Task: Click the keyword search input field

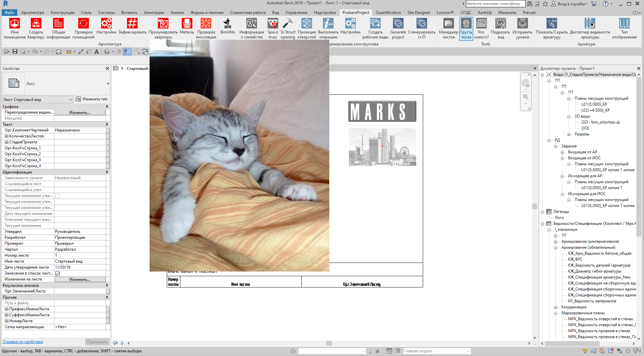Action: [x=495, y=4]
